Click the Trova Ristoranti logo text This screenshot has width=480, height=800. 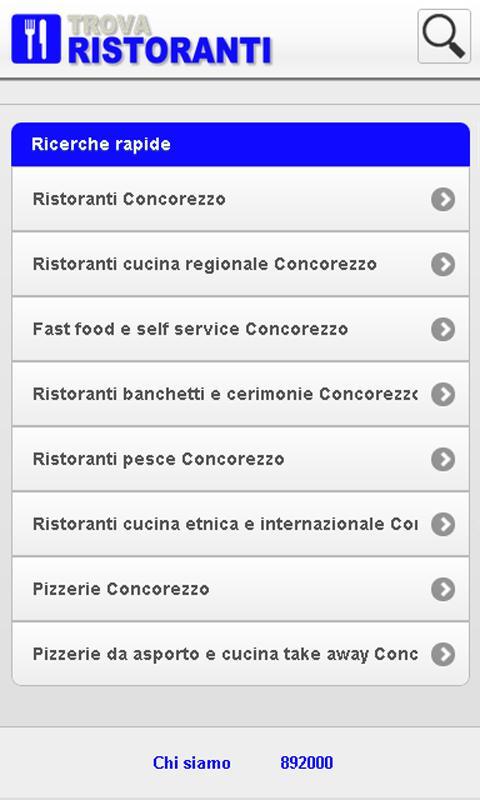169,41
